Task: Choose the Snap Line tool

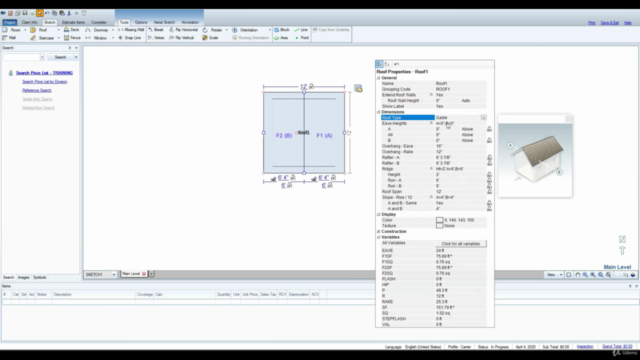Action: 129,38
